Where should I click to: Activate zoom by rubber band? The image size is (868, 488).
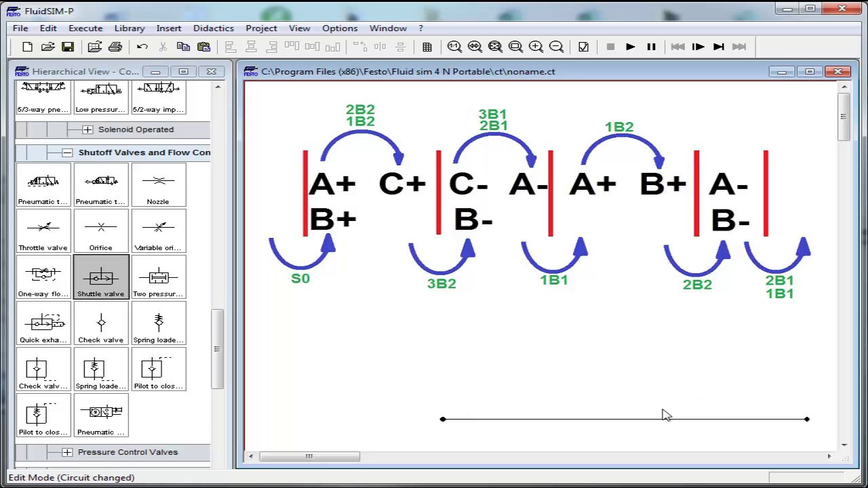coord(515,47)
